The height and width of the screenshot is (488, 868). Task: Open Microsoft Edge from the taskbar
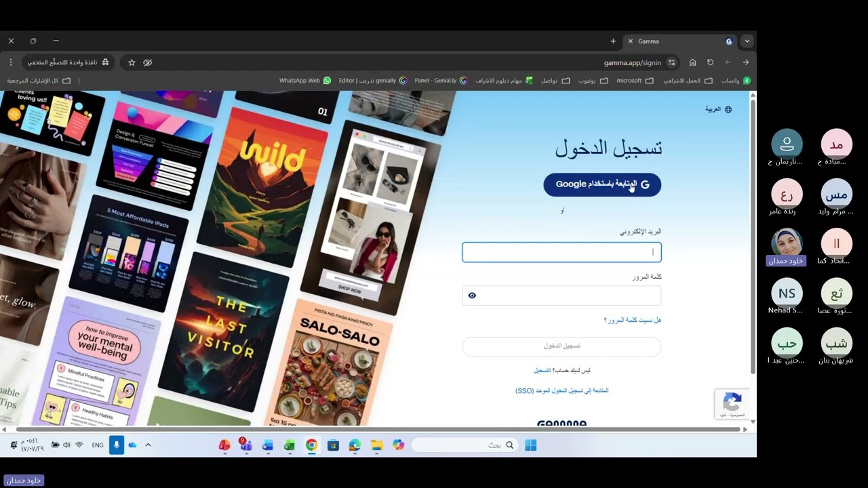355,445
